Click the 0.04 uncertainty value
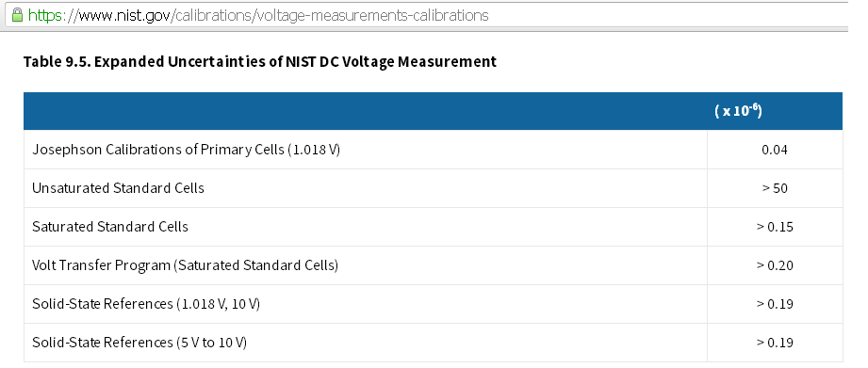868x368 pixels. click(775, 150)
